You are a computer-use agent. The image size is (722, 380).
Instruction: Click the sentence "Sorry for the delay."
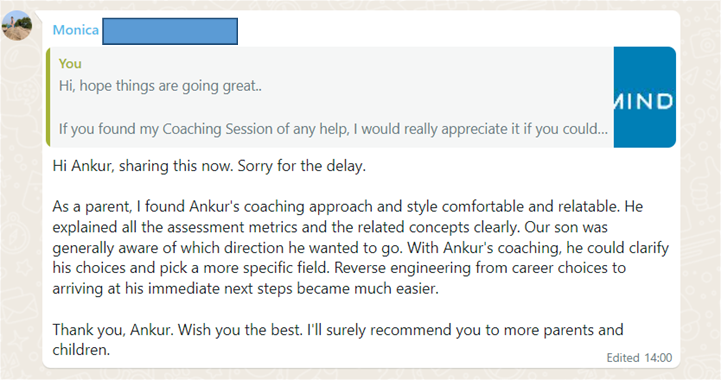click(302, 166)
